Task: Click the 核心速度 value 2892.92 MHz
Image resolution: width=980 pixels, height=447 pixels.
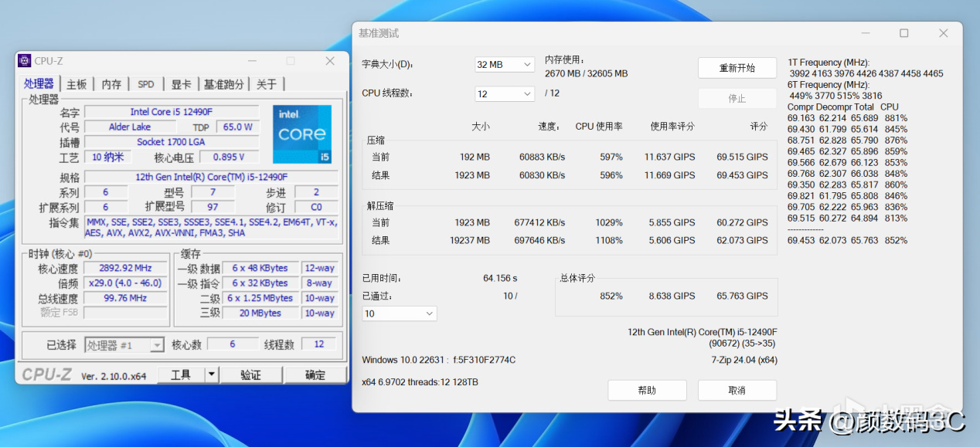Action: tap(125, 269)
